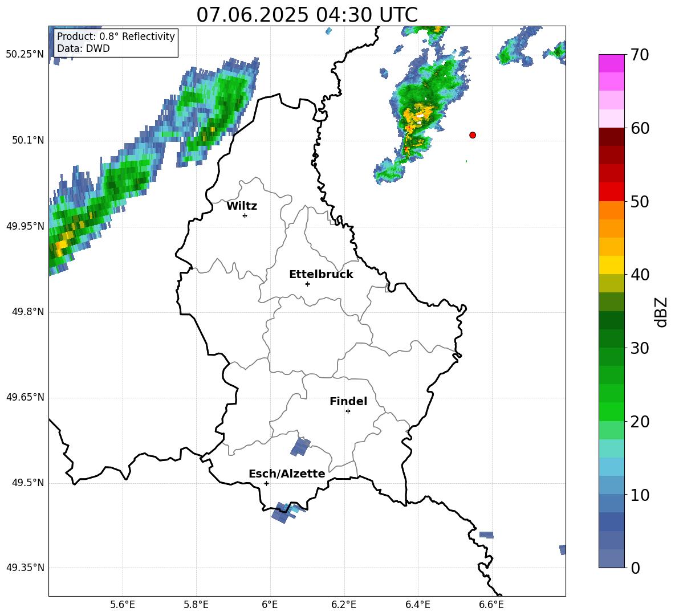
Task: Click the 49.8°N latitude label
Action: [x=28, y=312]
